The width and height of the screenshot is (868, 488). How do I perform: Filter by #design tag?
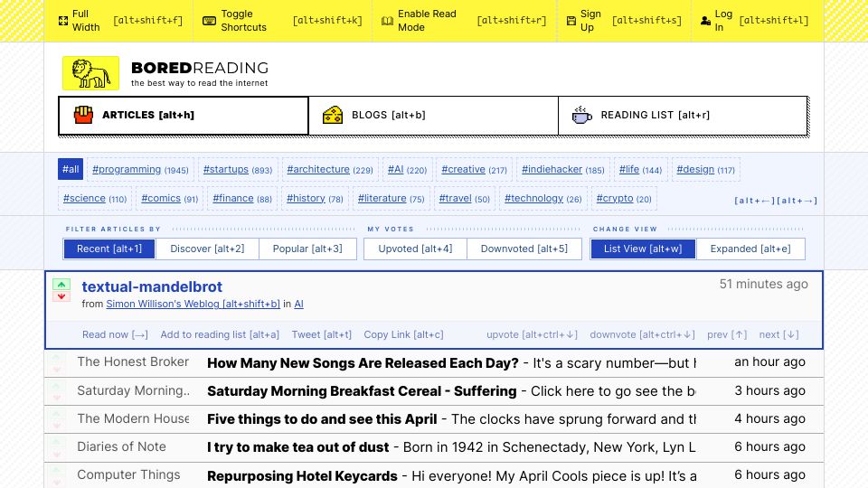click(706, 169)
